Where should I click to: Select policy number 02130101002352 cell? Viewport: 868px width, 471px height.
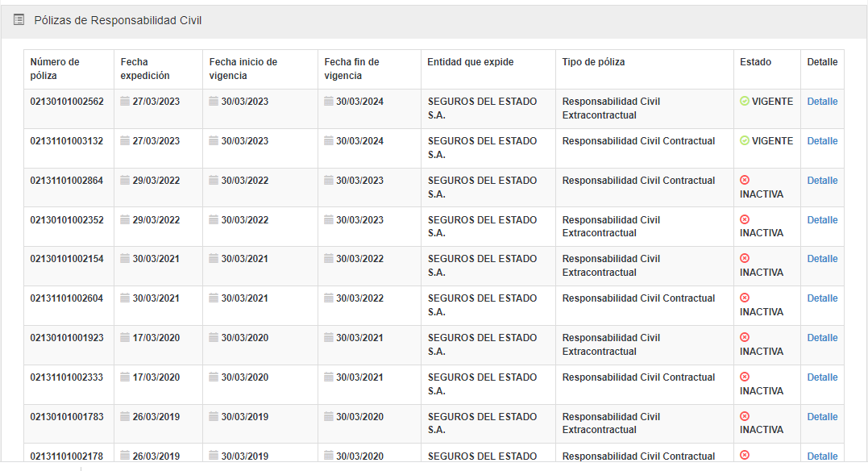tap(67, 220)
